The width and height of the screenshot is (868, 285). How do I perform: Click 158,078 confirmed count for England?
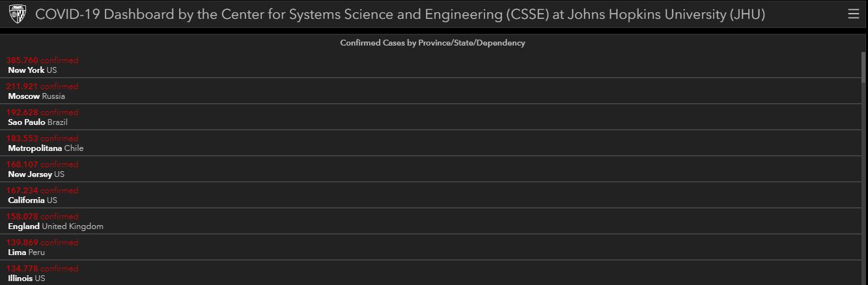tap(42, 217)
